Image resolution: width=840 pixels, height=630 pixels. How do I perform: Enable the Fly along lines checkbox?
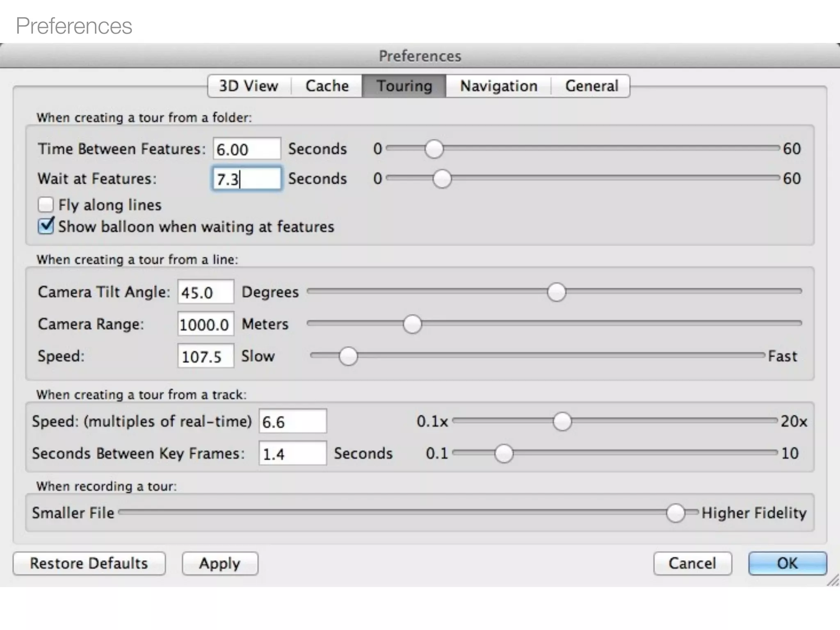coord(46,205)
